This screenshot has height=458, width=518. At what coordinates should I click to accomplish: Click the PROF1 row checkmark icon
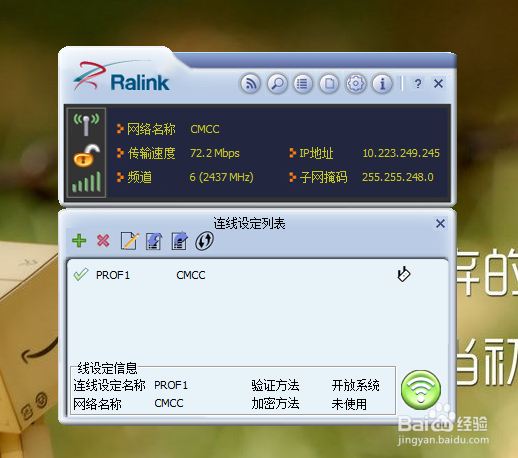tap(81, 275)
